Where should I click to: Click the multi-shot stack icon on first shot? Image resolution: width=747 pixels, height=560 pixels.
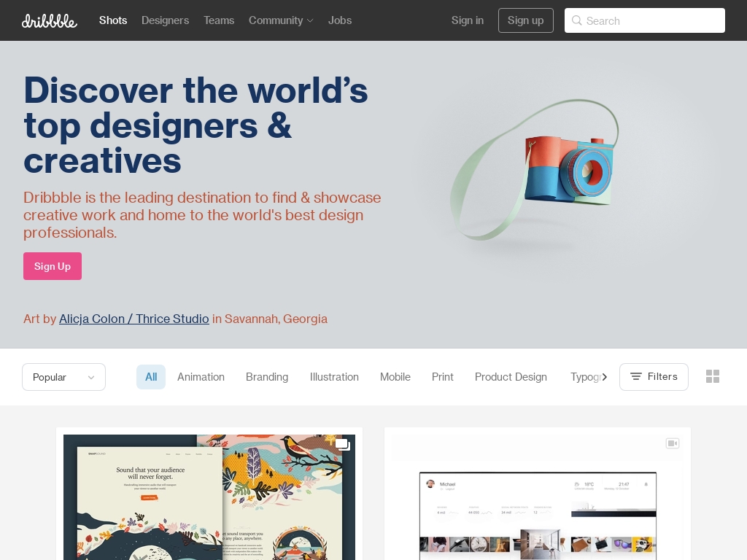342,445
